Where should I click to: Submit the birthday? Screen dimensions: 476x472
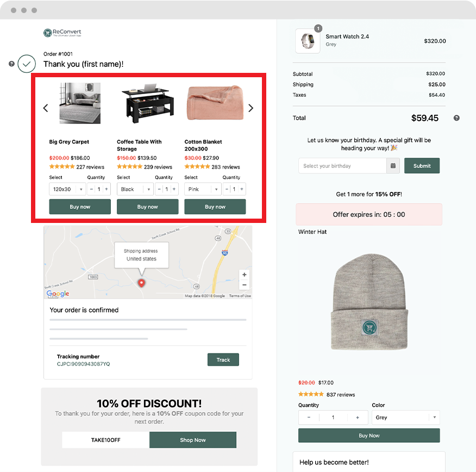point(422,166)
